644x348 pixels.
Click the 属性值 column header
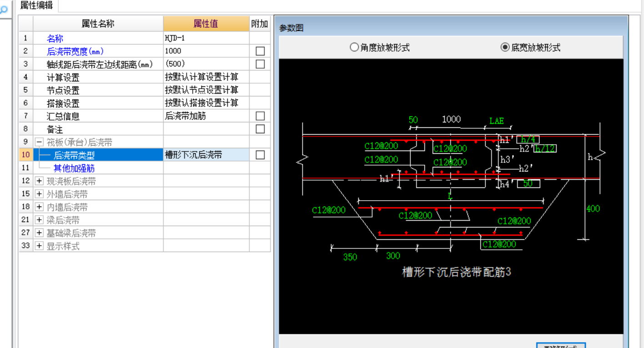206,24
